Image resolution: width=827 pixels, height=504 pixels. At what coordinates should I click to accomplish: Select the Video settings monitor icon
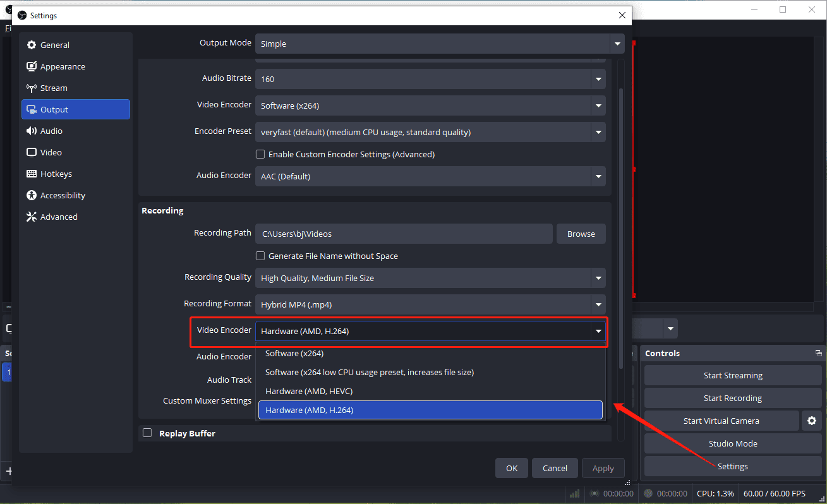[31, 152]
